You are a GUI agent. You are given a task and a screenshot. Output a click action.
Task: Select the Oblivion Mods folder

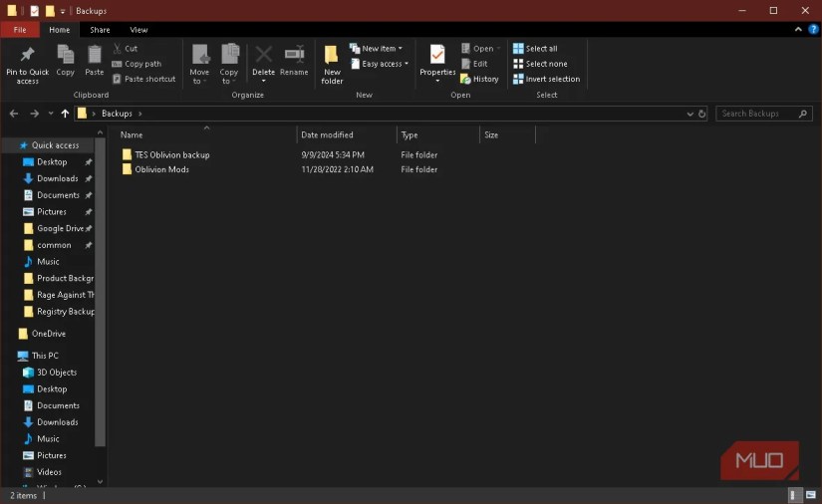161,169
